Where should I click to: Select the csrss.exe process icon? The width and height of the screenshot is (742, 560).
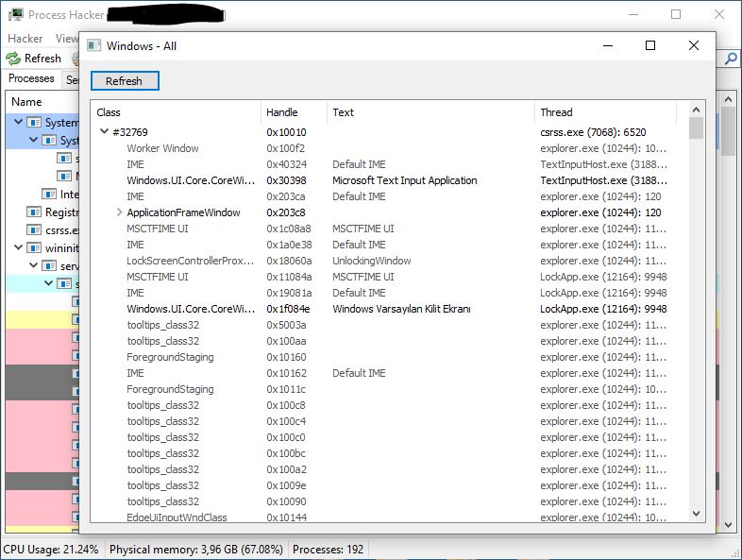pos(34,230)
